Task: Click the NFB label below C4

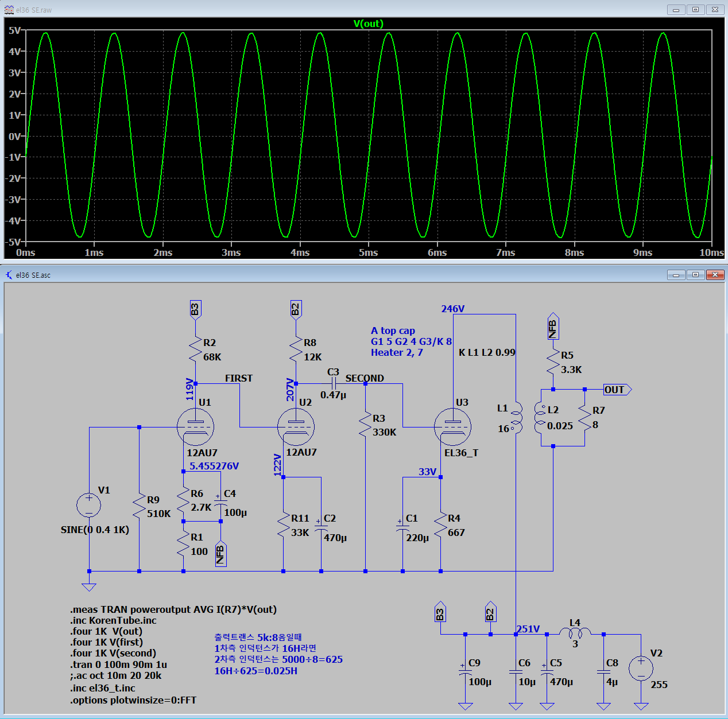Action: (x=220, y=554)
